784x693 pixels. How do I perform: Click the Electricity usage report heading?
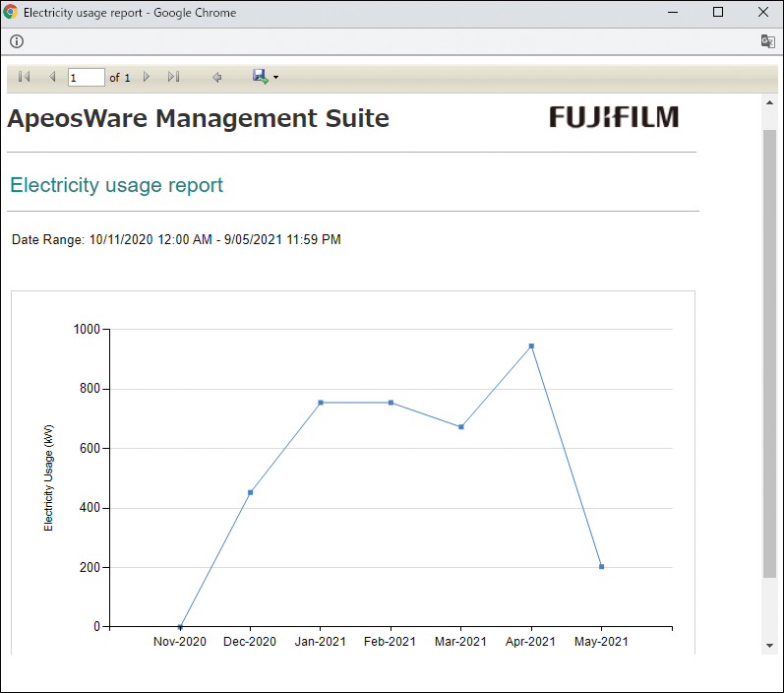pos(117,185)
